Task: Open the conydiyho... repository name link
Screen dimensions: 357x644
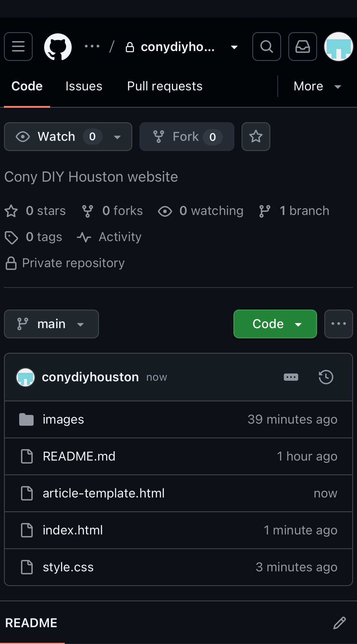Action: [x=178, y=47]
